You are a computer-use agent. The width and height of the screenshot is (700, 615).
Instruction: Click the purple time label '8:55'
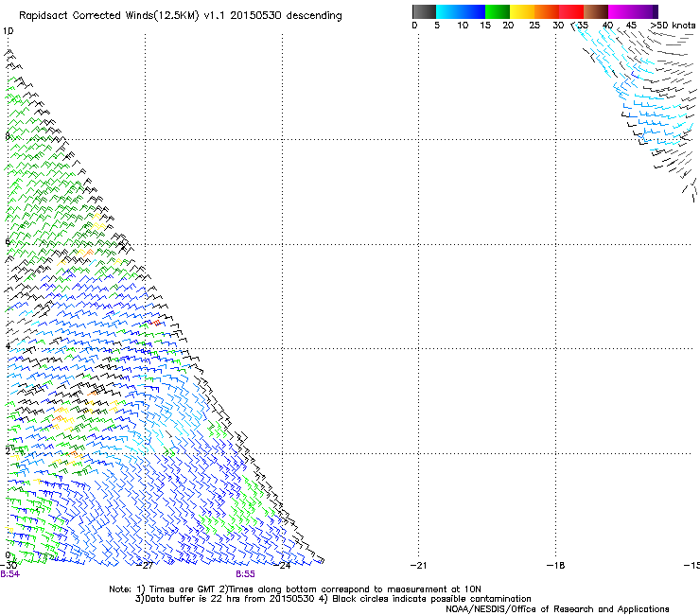point(246,574)
